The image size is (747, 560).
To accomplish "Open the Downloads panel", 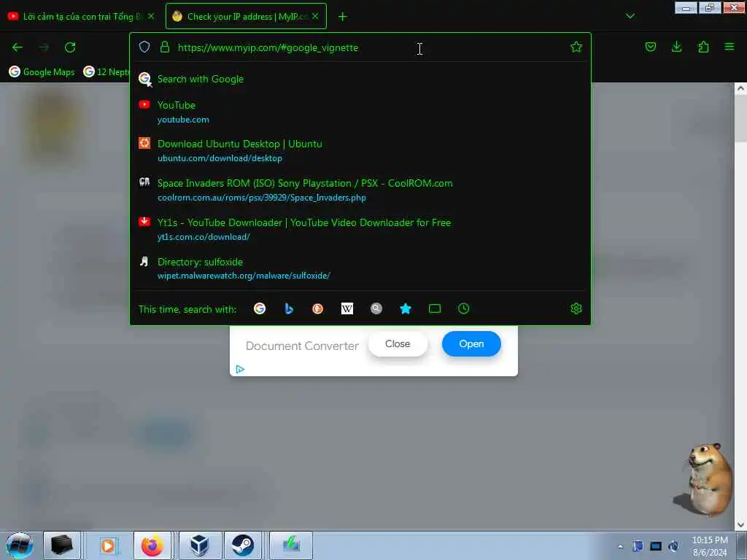I will click(x=676, y=47).
